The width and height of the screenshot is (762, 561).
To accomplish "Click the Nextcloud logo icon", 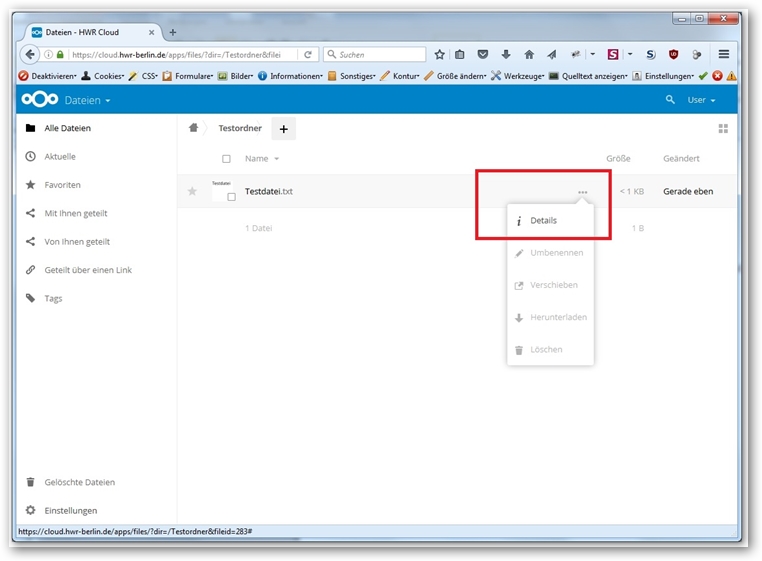I will (40, 100).
